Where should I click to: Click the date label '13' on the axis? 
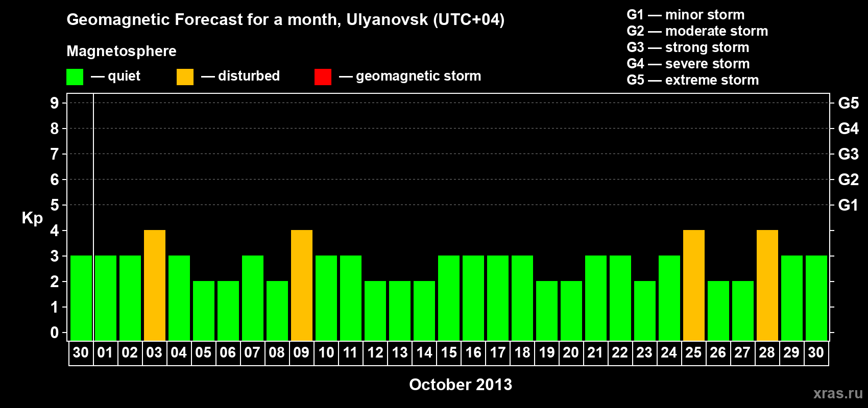tap(399, 353)
